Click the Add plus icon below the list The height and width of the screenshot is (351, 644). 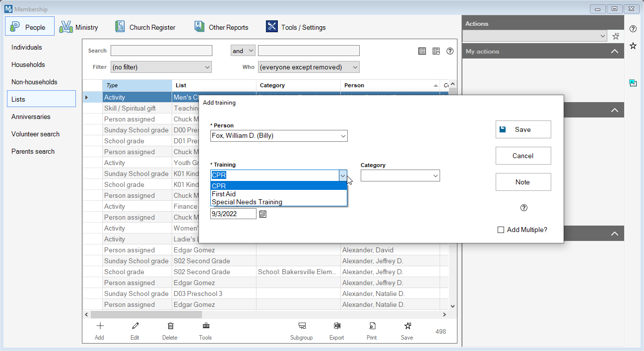pyautogui.click(x=100, y=326)
